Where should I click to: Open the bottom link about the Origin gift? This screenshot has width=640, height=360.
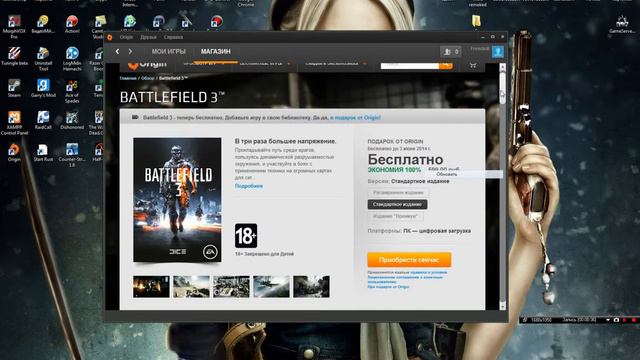(388, 287)
